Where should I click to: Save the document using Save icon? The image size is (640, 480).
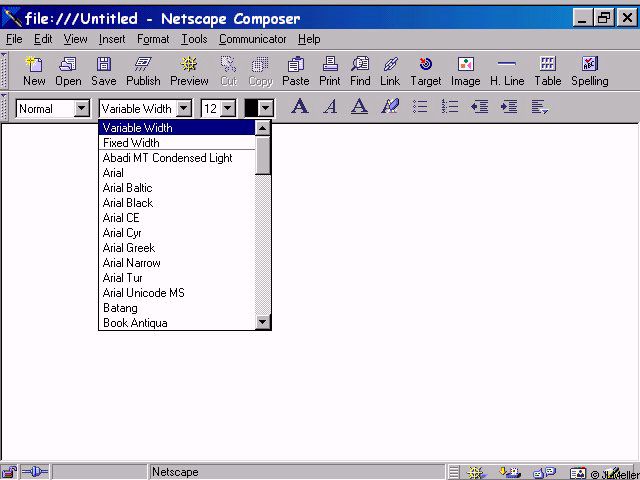pyautogui.click(x=104, y=71)
